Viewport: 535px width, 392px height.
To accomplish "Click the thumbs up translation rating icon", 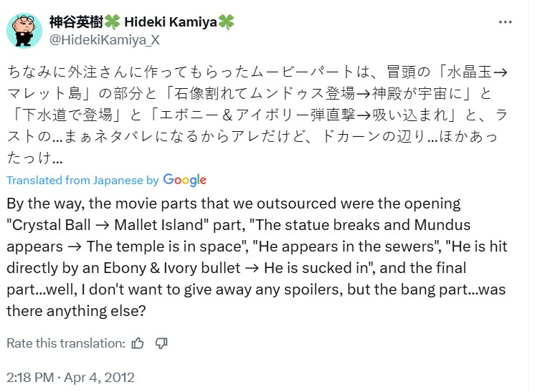I will (138, 343).
